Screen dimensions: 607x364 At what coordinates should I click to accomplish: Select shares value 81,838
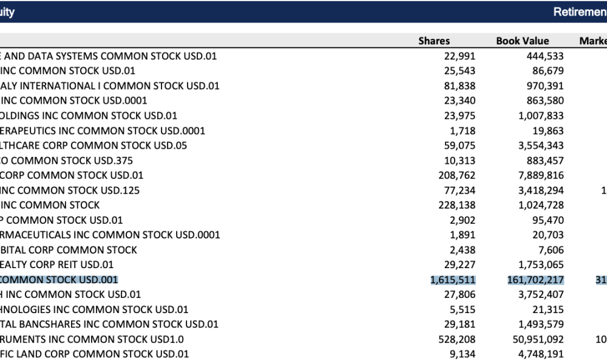[459, 86]
